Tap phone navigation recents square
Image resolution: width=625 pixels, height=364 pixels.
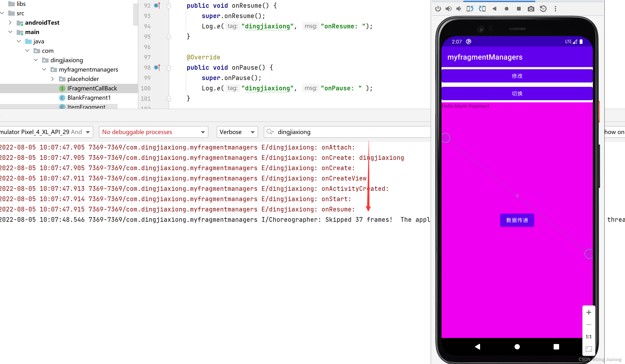(x=556, y=347)
